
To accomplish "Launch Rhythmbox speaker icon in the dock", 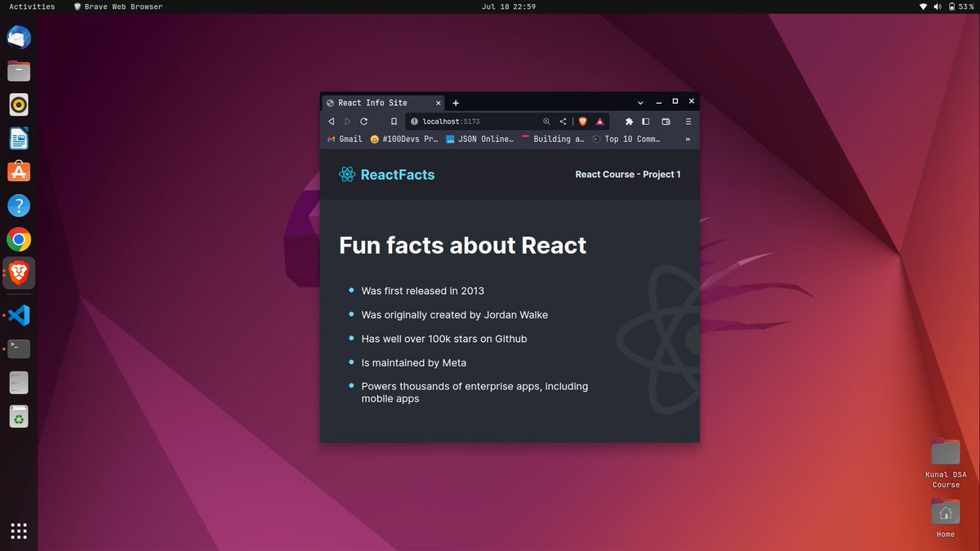I will point(19,104).
